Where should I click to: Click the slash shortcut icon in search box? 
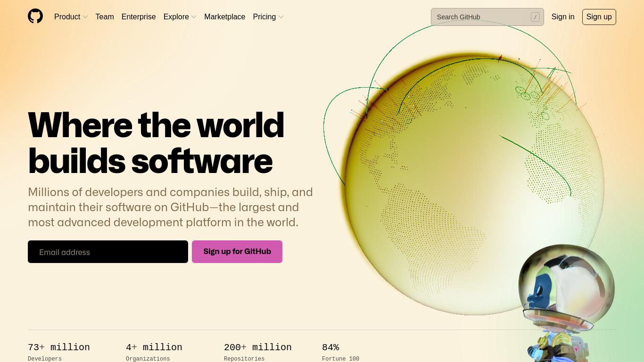pos(535,17)
